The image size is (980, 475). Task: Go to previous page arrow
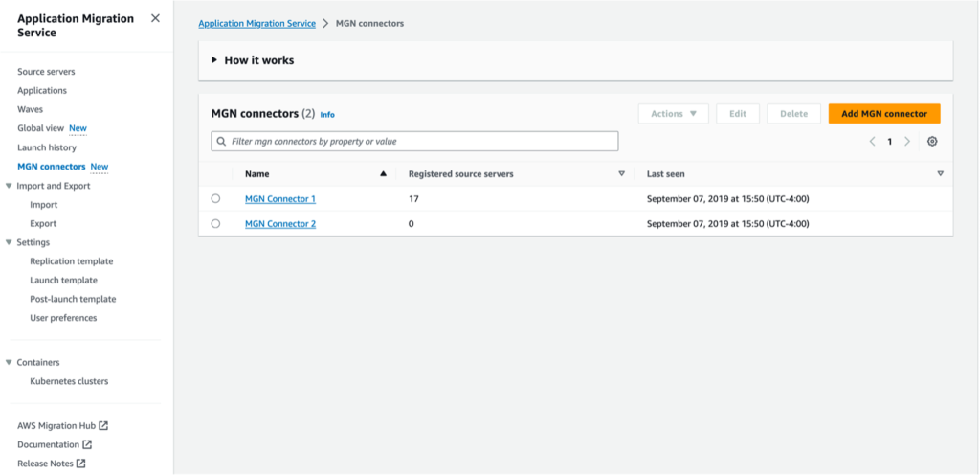[x=872, y=141]
